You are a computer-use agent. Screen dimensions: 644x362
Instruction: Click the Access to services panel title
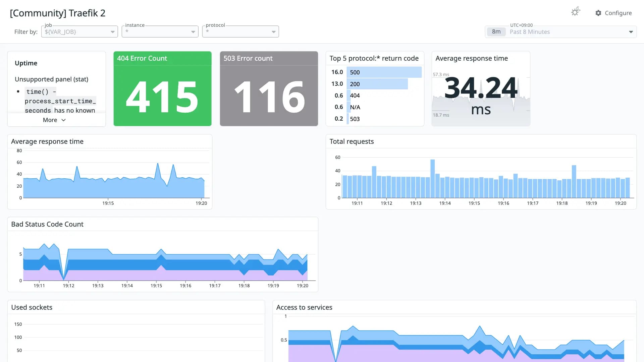pos(304,307)
